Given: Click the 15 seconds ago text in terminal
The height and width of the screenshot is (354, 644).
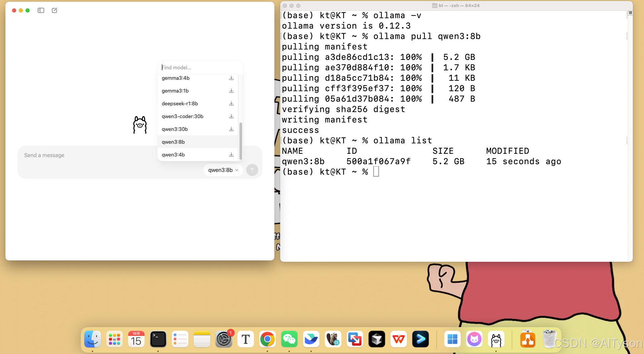Looking at the screenshot, I should pos(524,162).
